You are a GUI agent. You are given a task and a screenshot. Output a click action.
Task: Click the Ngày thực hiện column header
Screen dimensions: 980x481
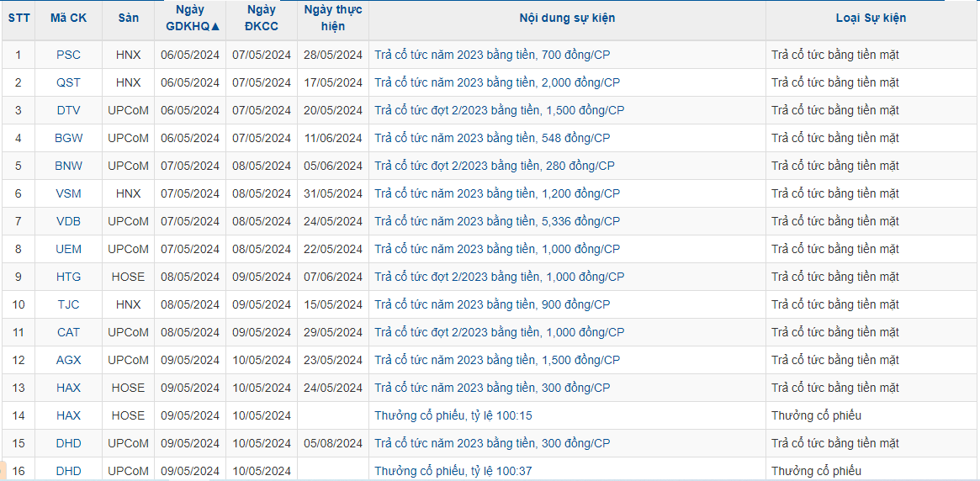pos(333,18)
